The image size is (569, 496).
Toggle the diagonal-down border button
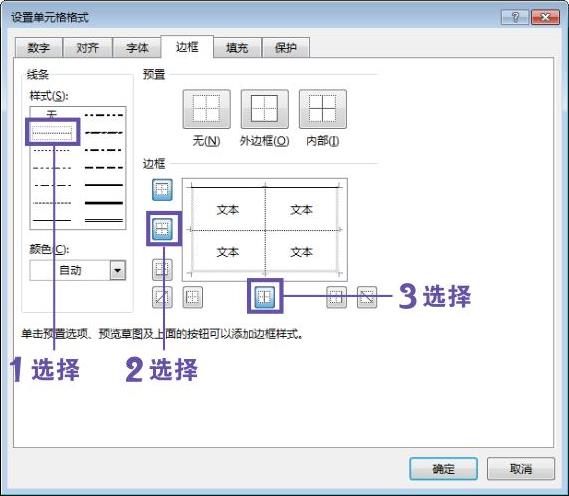[x=367, y=297]
